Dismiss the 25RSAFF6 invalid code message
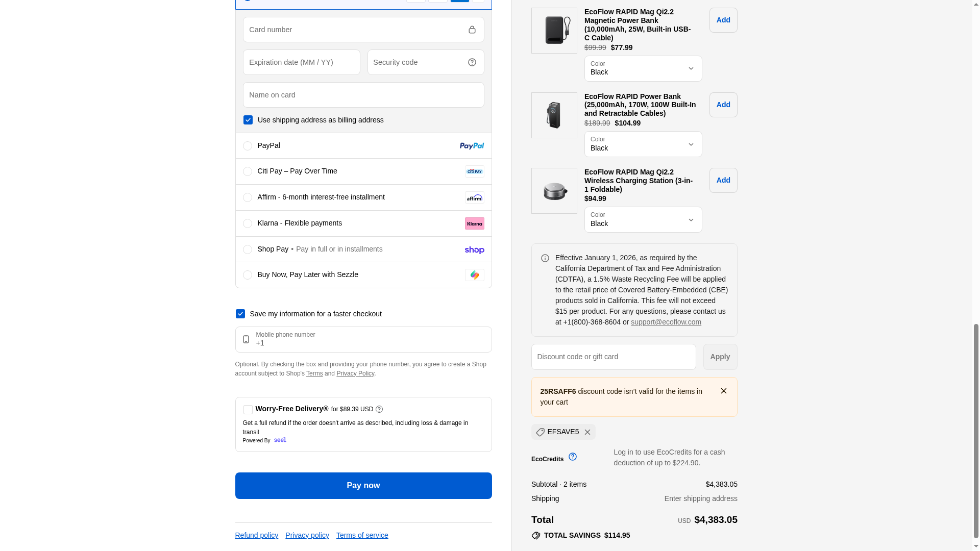This screenshot has height=551, width=980. pyautogui.click(x=723, y=391)
